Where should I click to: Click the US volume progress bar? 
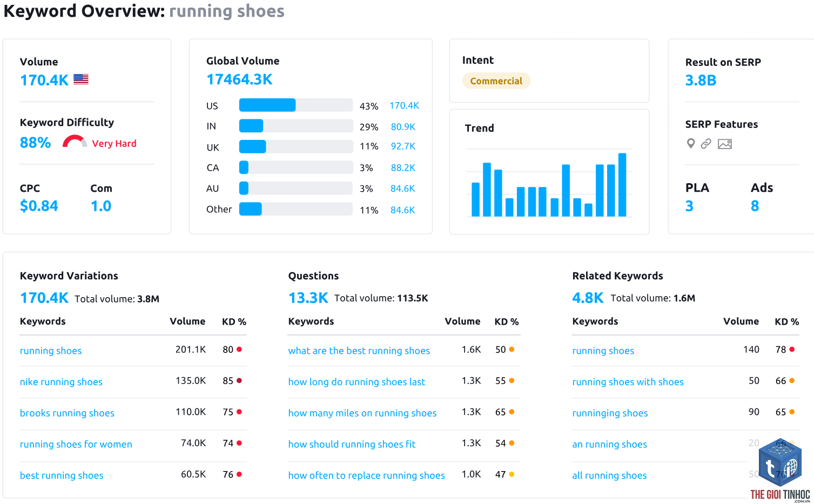[296, 105]
